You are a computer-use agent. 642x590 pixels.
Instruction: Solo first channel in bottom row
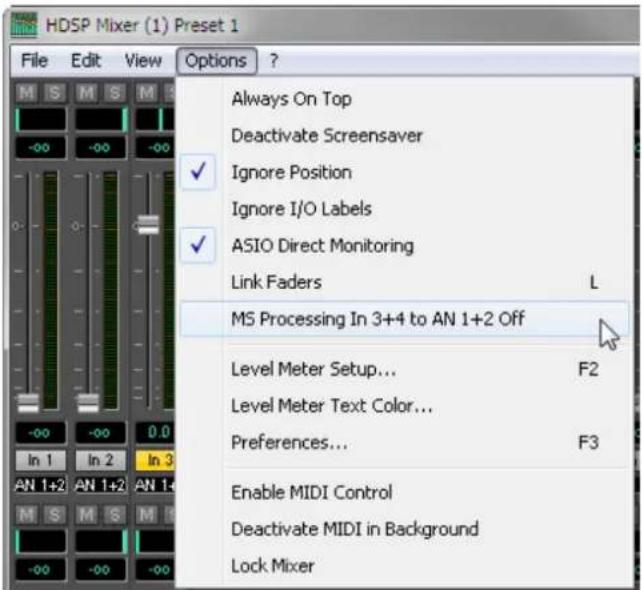click(54, 515)
